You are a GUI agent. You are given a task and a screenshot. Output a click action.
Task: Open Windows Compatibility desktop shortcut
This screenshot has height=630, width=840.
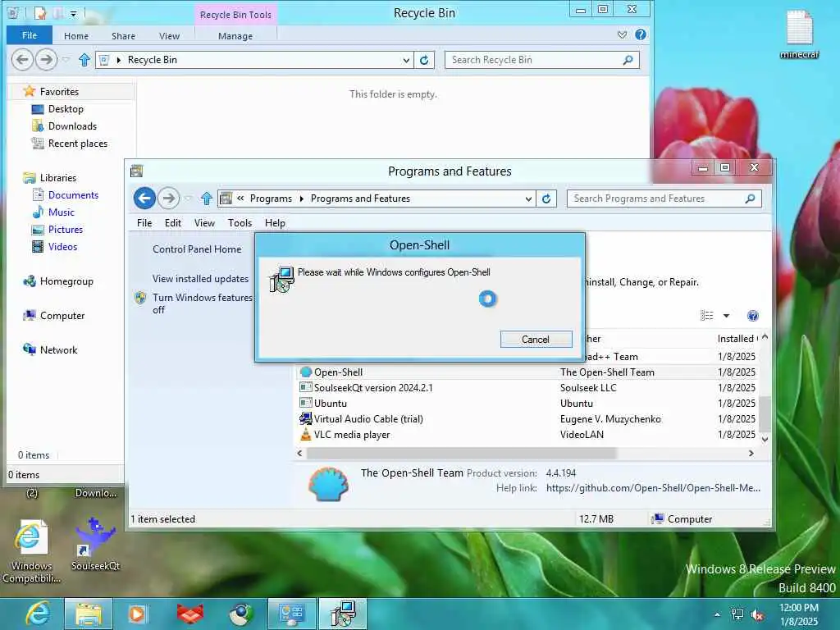[31, 552]
